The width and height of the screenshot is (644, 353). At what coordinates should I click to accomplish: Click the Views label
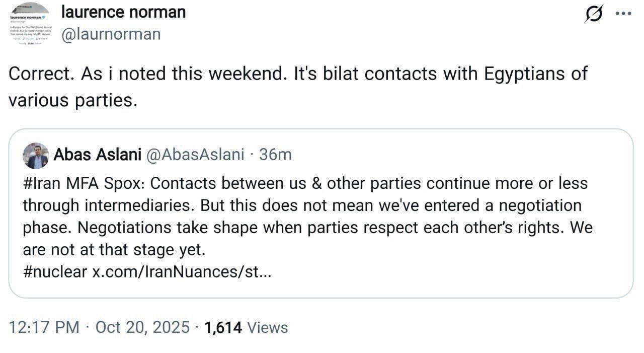tap(268, 327)
